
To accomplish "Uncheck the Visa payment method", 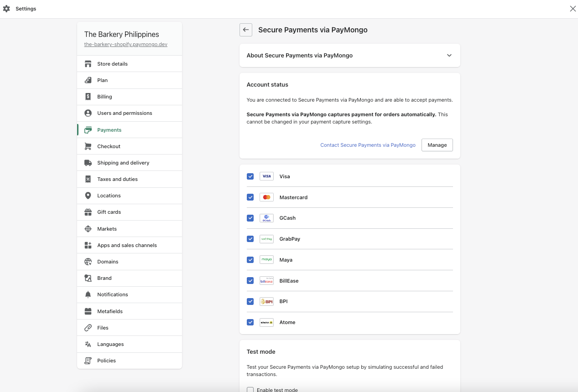I will coord(250,176).
